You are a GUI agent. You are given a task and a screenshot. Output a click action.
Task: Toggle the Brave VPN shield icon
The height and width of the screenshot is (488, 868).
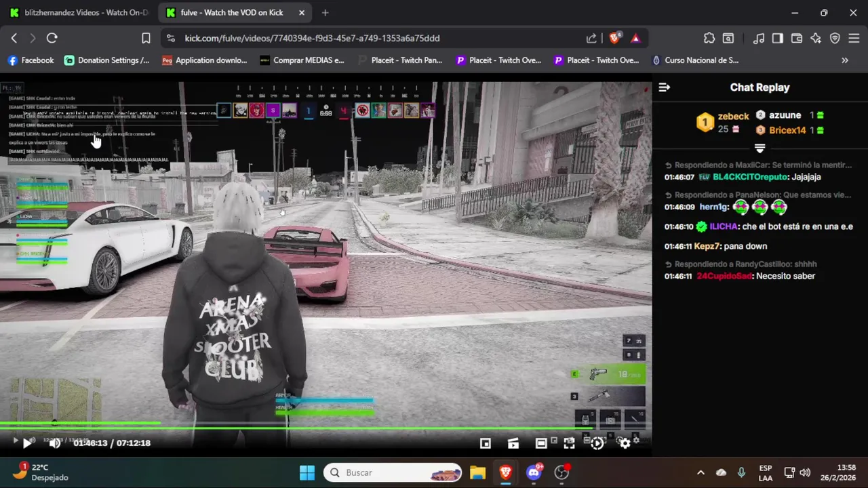coord(835,38)
